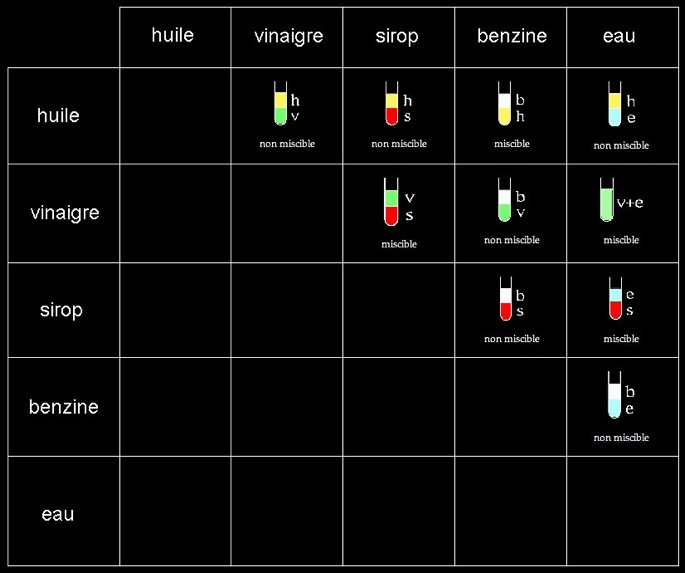Select the v+e mixed green tube
This screenshot has width=685, height=573.
[x=607, y=200]
